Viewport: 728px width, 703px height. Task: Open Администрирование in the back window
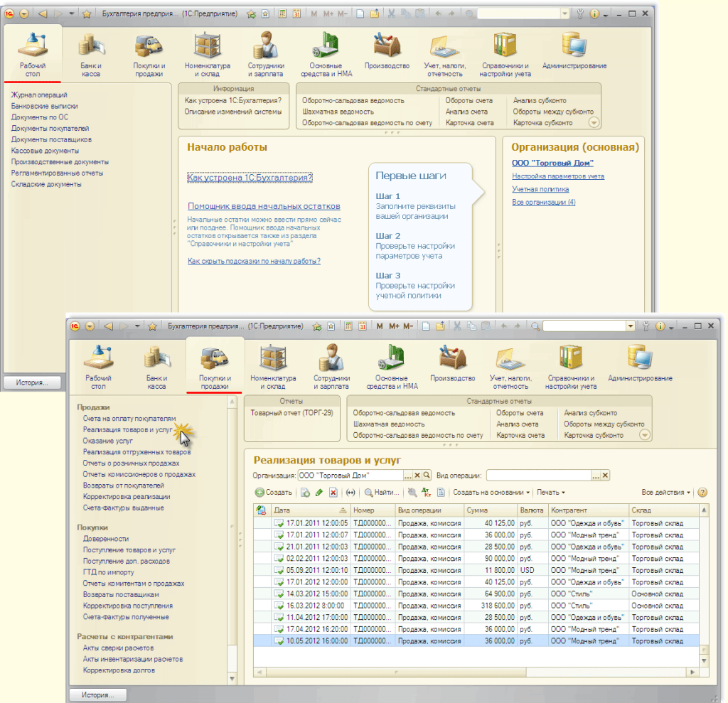574,51
